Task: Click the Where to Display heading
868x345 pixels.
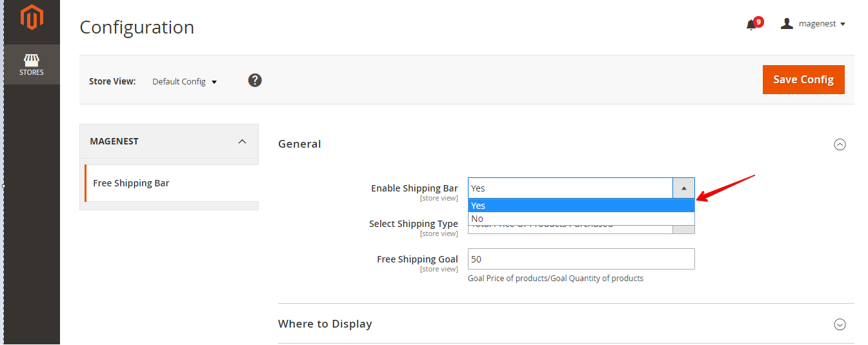Action: click(325, 324)
